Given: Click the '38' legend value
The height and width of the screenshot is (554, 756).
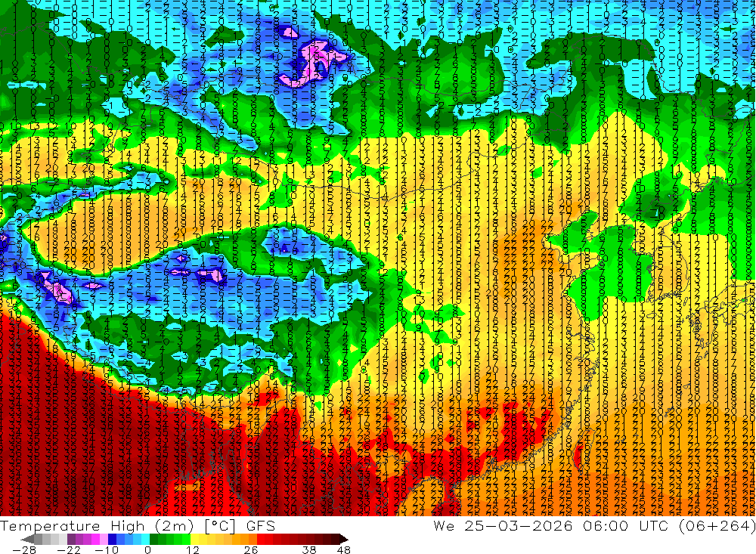Looking at the screenshot, I should click(309, 549).
